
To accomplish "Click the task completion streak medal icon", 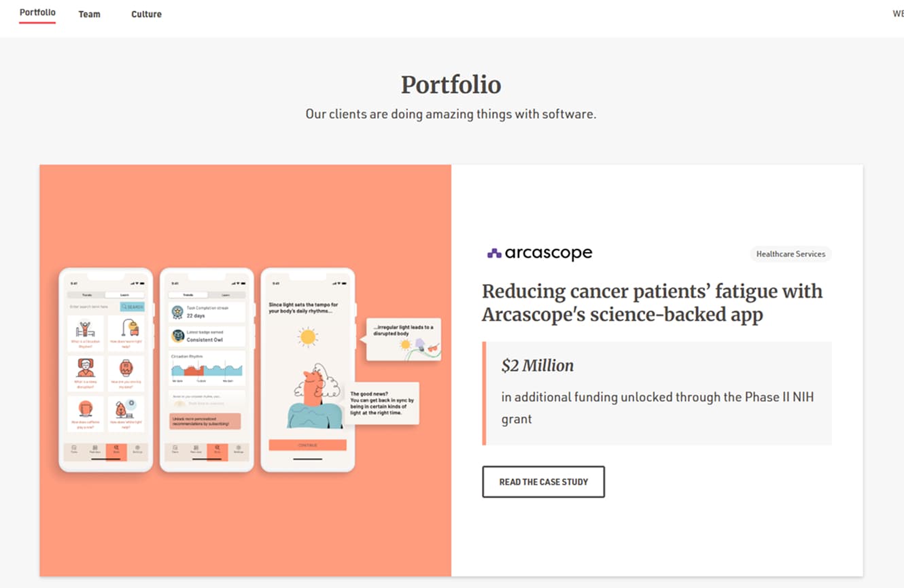I will (x=178, y=312).
